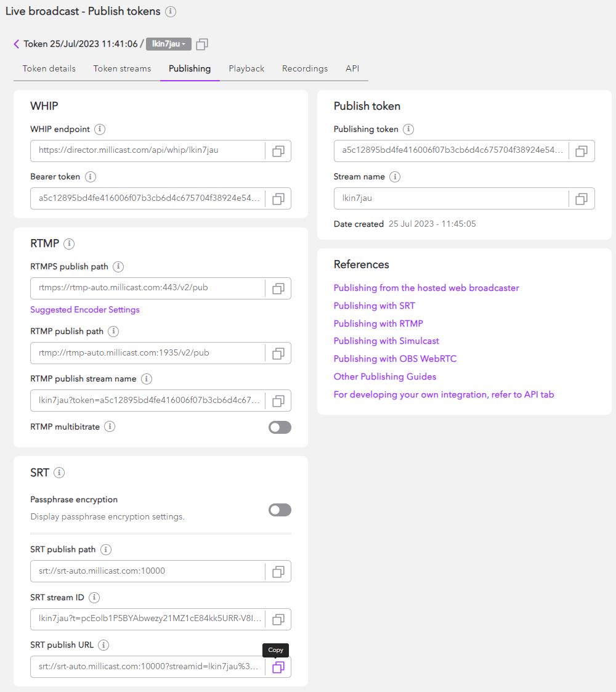
Task: Show info about Bearer token
Action: click(x=90, y=176)
